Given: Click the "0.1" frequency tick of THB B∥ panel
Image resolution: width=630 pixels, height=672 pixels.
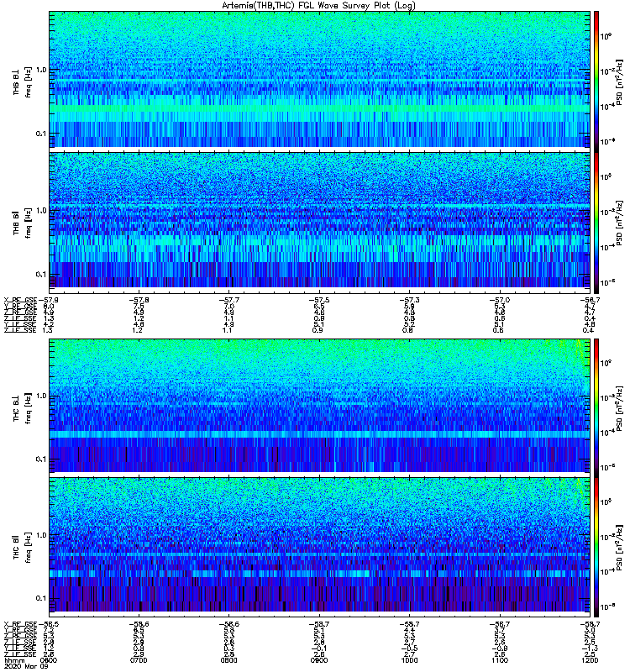Looking at the screenshot, I should pos(40,275).
